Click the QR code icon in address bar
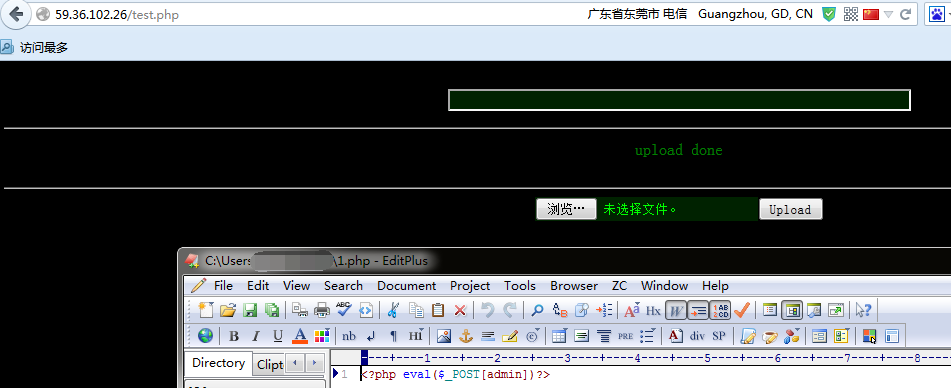The height and width of the screenshot is (388, 951). tap(850, 14)
